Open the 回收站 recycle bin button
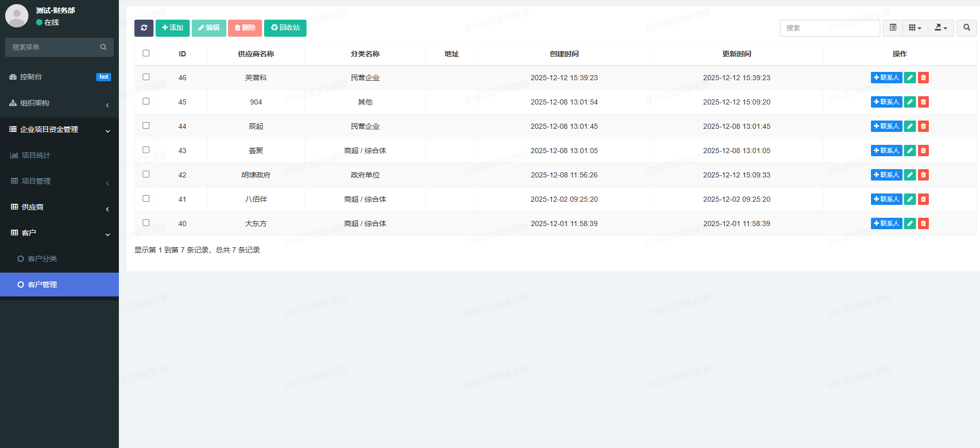The height and width of the screenshot is (448, 980). click(x=285, y=28)
